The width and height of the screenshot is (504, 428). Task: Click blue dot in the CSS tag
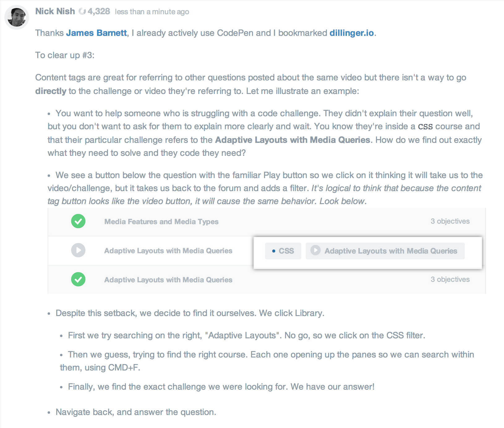point(274,251)
